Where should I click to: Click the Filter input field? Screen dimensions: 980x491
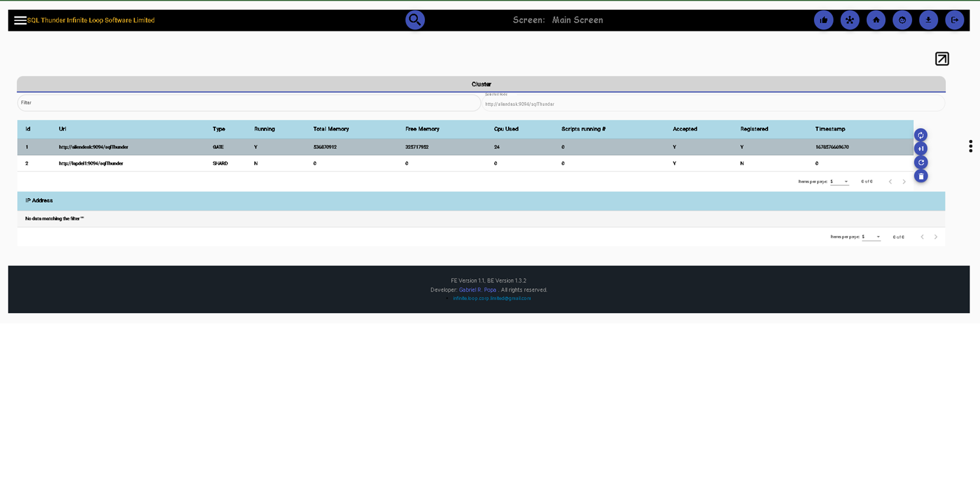249,103
